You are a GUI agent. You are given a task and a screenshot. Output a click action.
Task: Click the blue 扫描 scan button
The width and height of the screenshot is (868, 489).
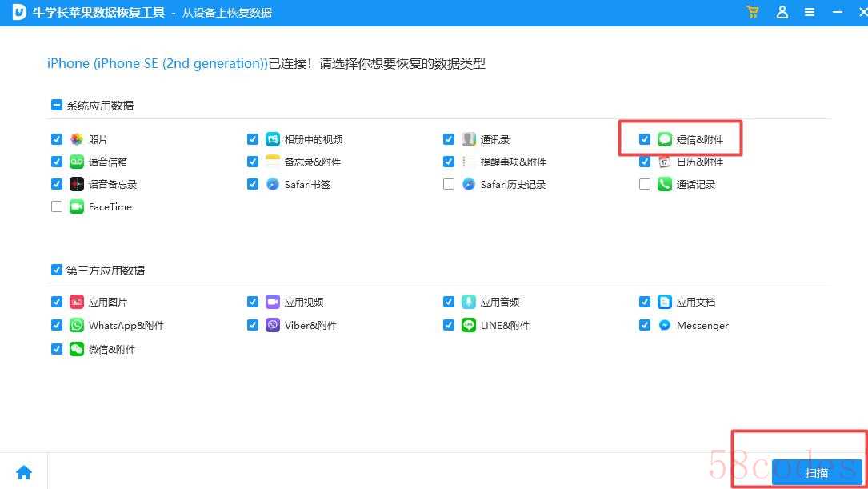click(x=817, y=472)
